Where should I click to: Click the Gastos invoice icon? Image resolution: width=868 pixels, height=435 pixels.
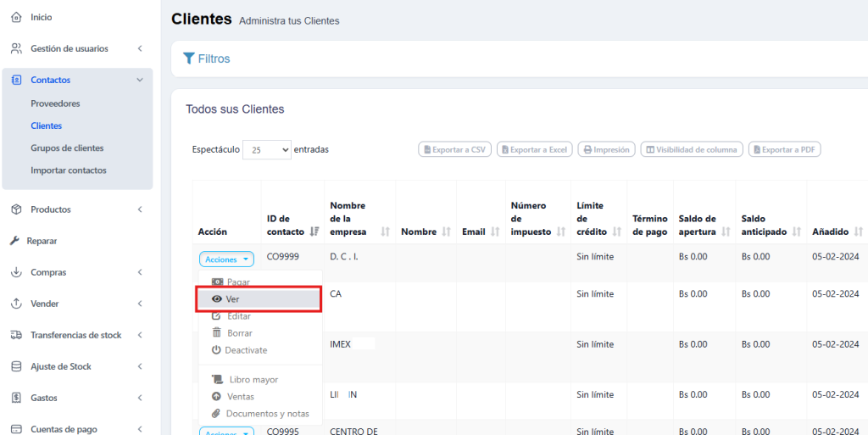click(16, 398)
